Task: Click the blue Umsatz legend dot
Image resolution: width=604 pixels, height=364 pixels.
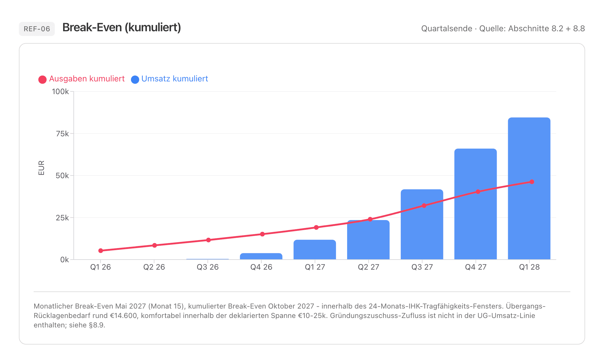Action: tap(135, 80)
